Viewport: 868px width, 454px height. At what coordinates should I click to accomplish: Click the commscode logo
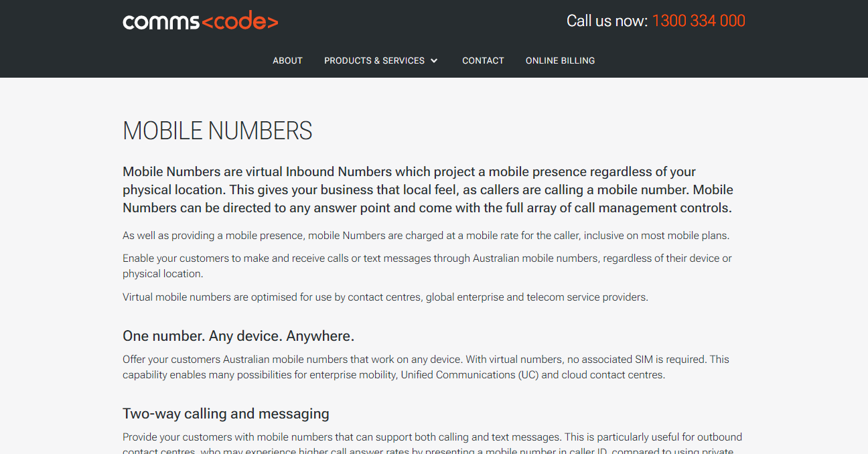(200, 20)
